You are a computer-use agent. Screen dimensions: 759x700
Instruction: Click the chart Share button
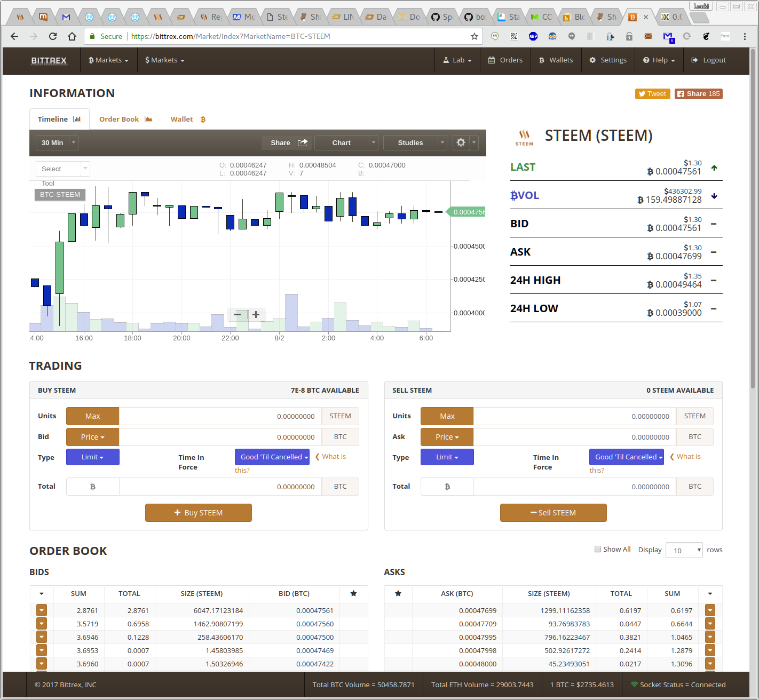click(x=287, y=142)
